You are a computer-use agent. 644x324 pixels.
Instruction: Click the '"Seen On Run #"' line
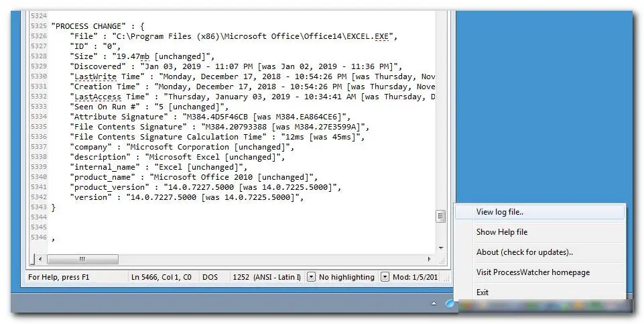point(149,107)
